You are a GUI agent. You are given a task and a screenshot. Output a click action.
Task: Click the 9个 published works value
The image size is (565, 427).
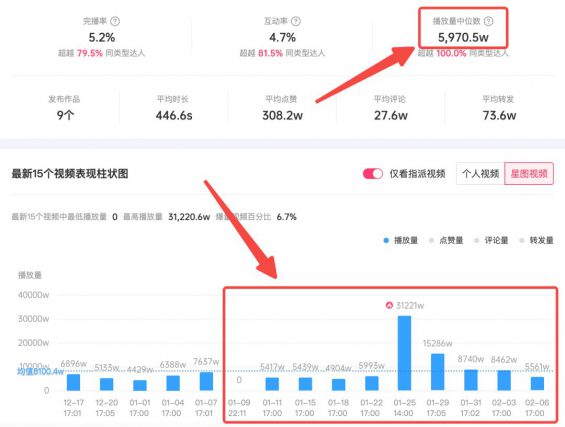coord(65,115)
